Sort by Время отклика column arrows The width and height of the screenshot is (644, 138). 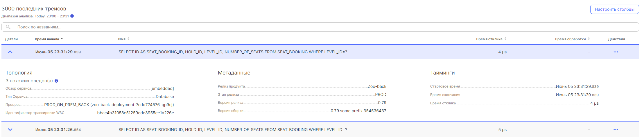pyautogui.click(x=505, y=39)
